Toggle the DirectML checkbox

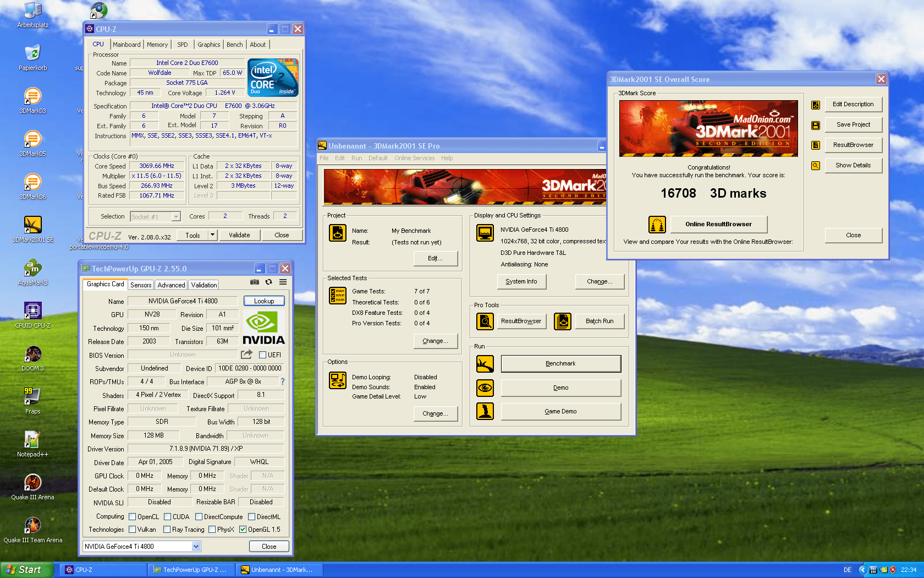[252, 517]
